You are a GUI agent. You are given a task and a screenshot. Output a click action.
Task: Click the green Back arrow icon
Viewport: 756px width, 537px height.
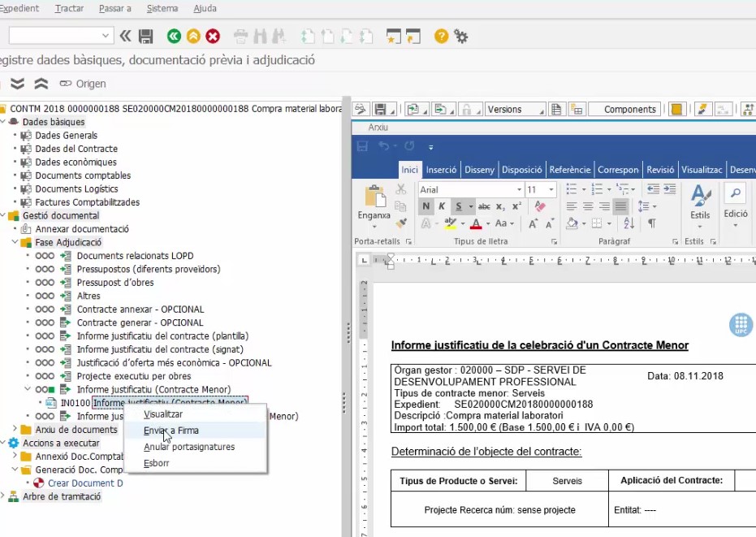[x=174, y=36]
